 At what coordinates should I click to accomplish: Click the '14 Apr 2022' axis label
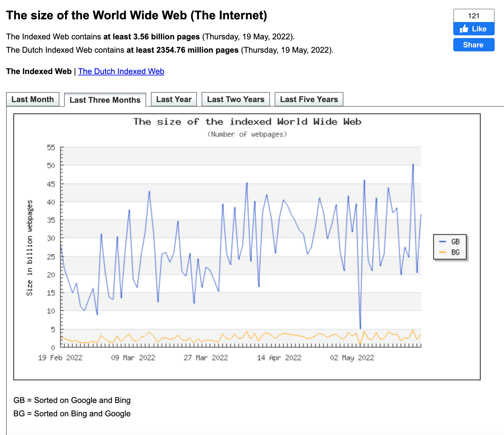click(279, 358)
